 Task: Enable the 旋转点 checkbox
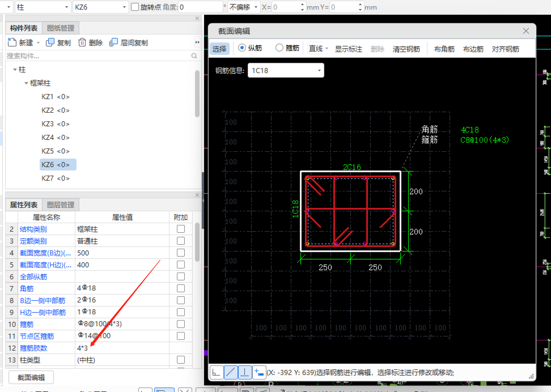135,7
